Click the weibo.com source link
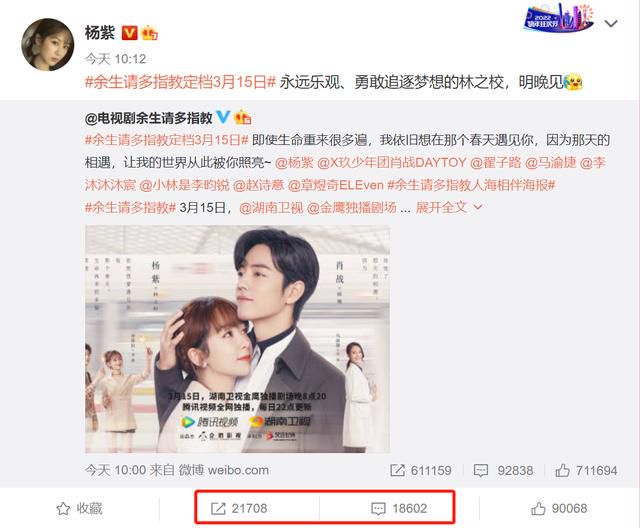Viewport: 640px width, 528px height. pos(238,470)
